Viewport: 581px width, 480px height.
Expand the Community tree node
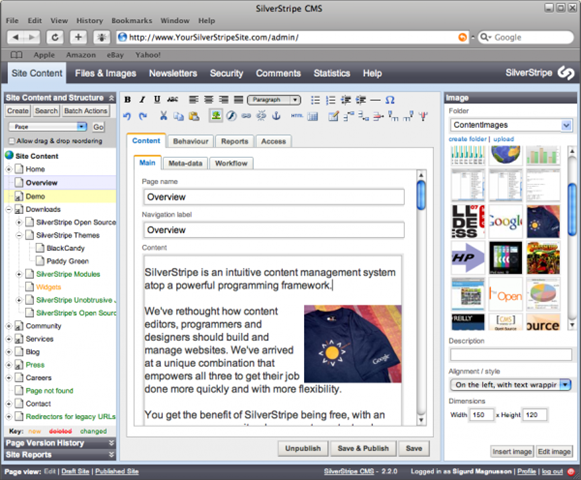(x=9, y=326)
